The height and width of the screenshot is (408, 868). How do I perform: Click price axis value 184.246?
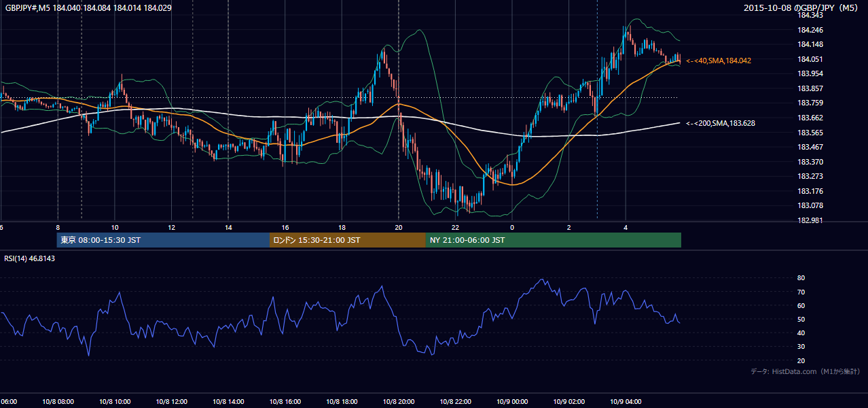click(x=810, y=30)
